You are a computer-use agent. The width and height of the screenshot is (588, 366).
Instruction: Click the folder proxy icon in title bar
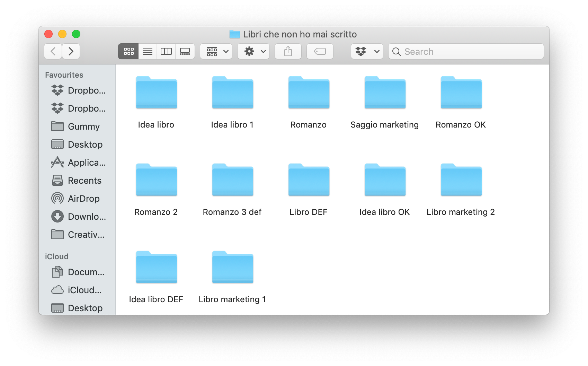(x=235, y=34)
